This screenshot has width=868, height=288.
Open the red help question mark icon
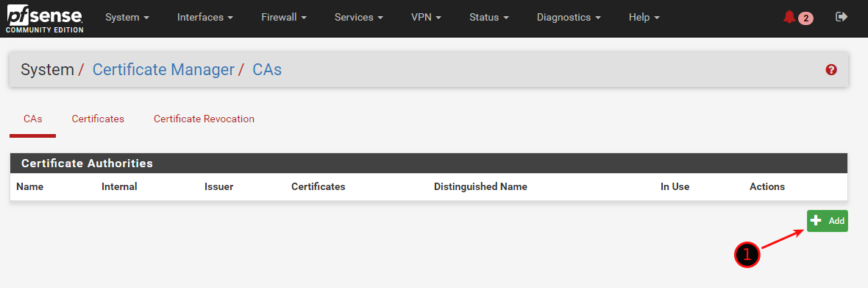831,70
